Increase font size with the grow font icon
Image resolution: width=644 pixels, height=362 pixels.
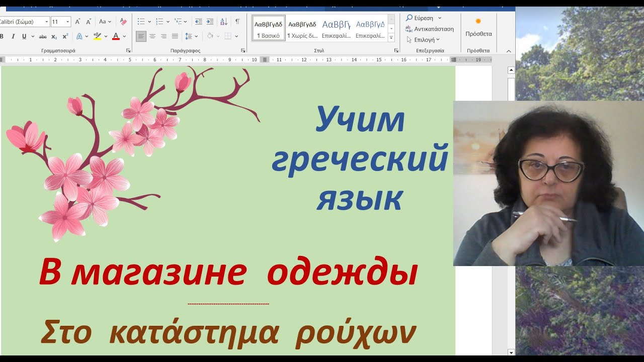click(x=77, y=22)
